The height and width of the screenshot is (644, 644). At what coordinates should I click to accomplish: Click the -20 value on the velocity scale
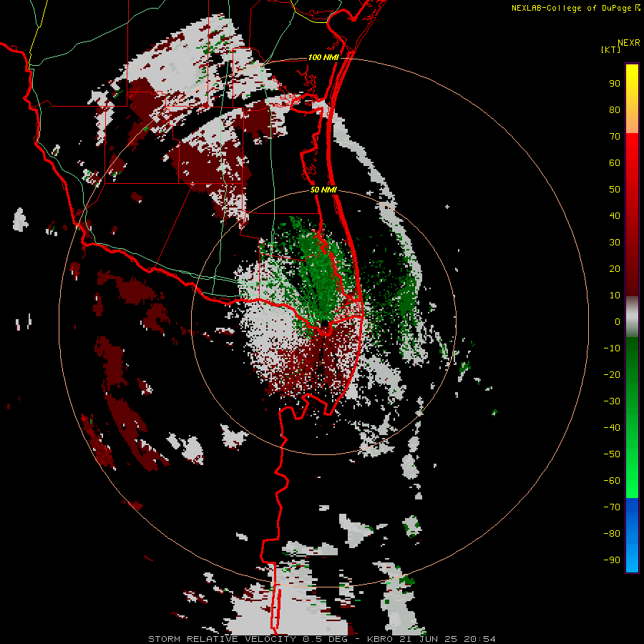[612, 375]
